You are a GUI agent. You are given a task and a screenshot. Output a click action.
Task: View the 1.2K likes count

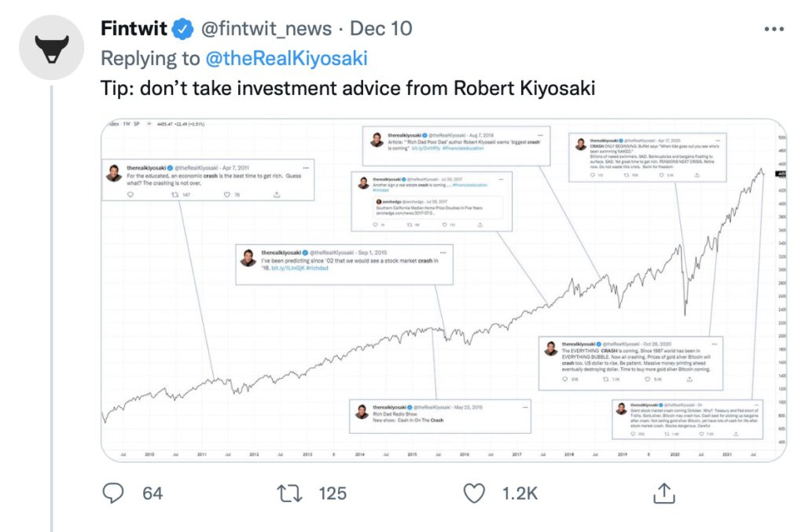point(520,493)
